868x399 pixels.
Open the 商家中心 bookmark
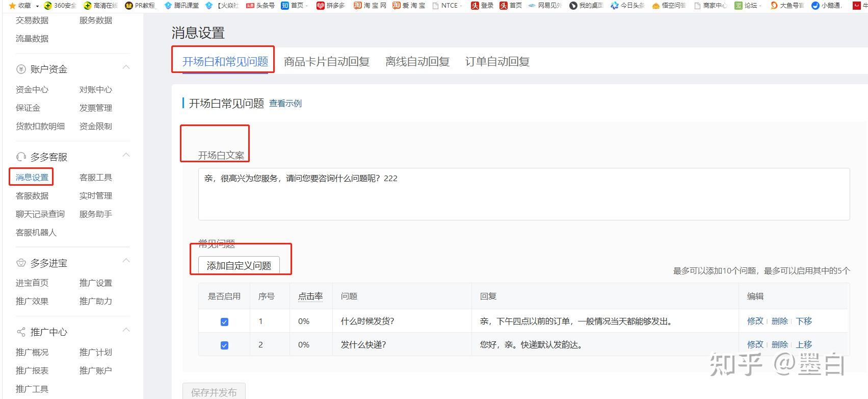tap(711, 6)
